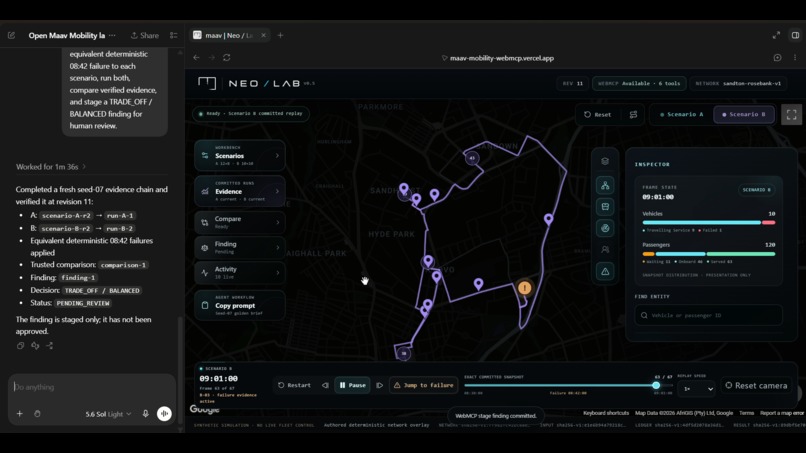Switch to Scenario A

point(681,115)
